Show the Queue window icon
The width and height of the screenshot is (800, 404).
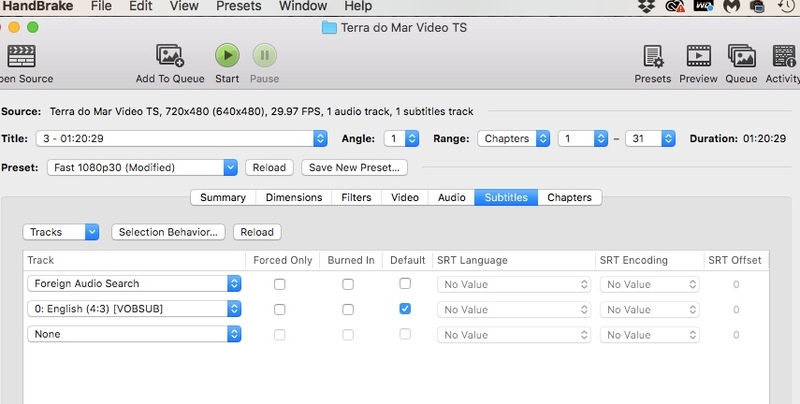click(x=741, y=56)
